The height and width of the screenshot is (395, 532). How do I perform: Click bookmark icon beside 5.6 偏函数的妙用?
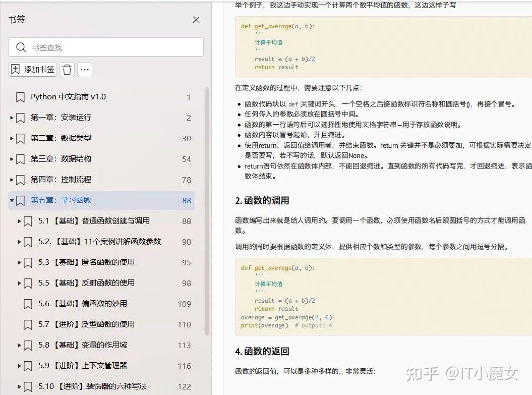[x=27, y=304]
